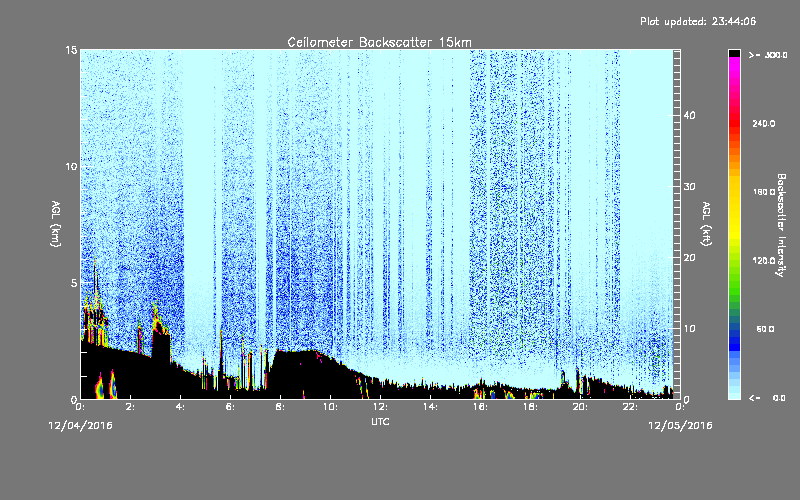800x500 pixels.
Task: Click the left AGL (km) axis label
Action: point(56,224)
